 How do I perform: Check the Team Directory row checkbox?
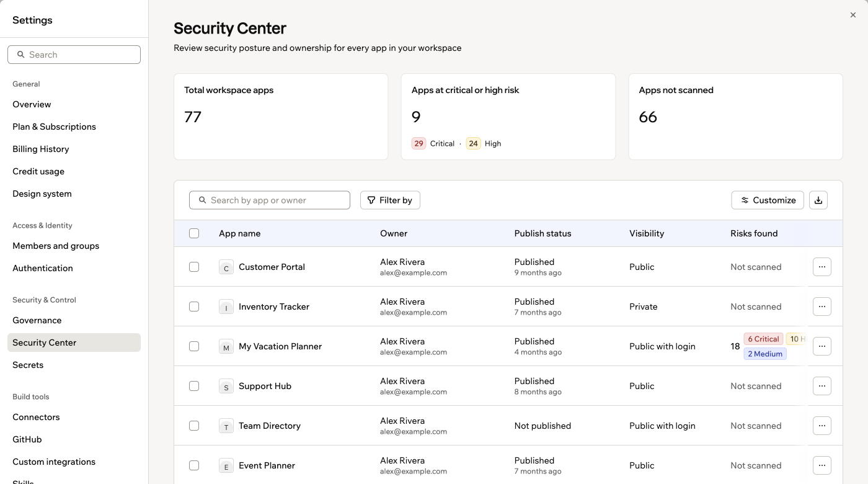(194, 426)
